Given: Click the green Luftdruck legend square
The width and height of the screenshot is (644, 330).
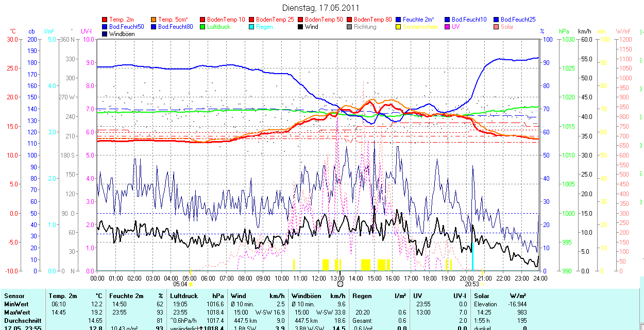Looking at the screenshot, I should click(x=203, y=27).
